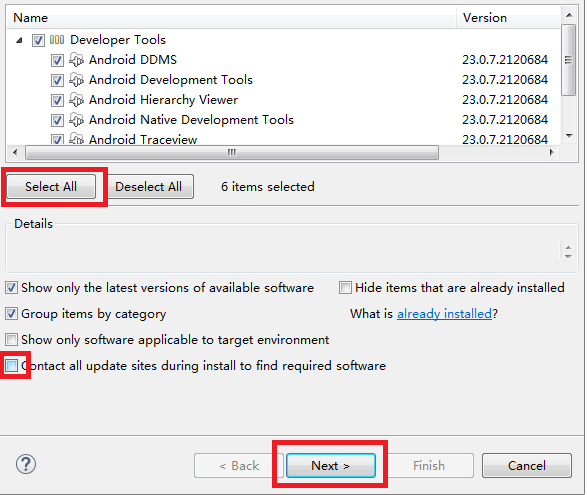Click the Details box scroll down arrow

coord(568,256)
